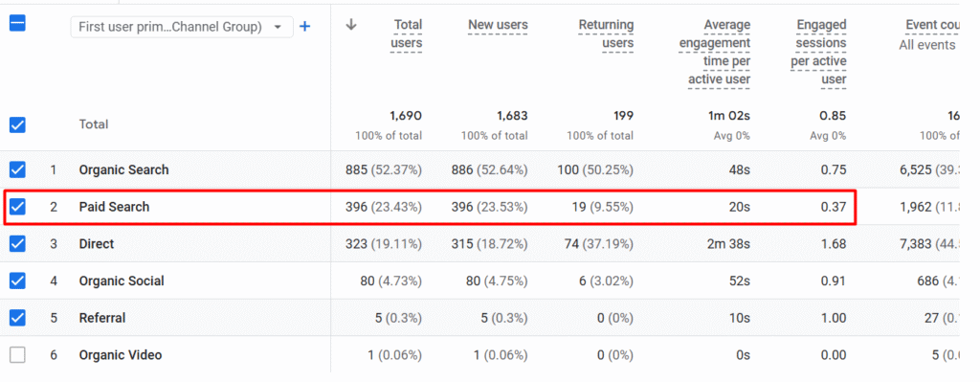Uncheck the Referral row checkbox

[x=17, y=318]
